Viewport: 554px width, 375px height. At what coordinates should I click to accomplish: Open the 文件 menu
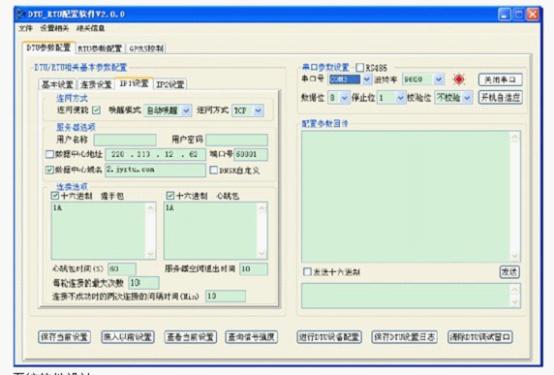coord(25,28)
